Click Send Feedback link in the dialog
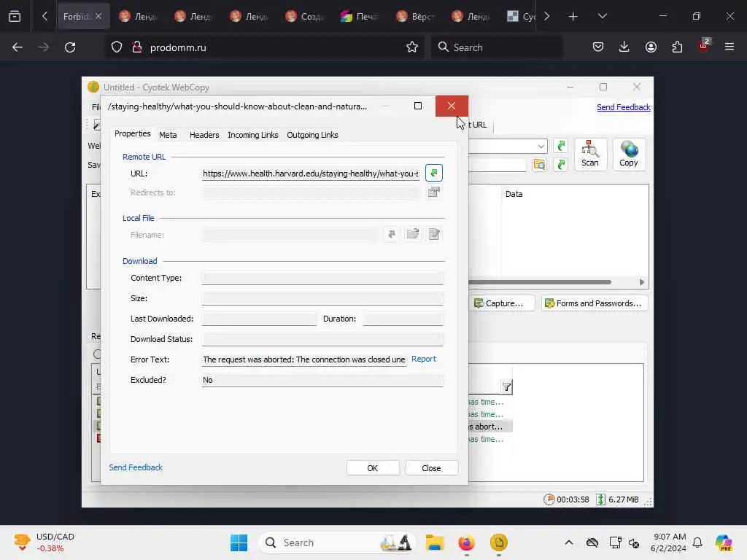This screenshot has width=747, height=560. point(136,467)
